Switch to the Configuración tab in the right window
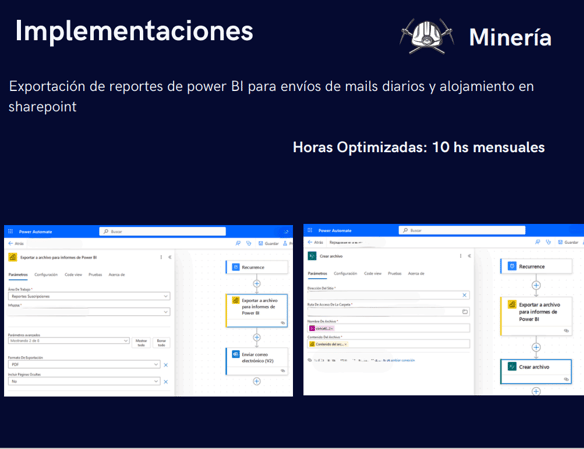Screen dimensions: 584x449 (x=345, y=273)
